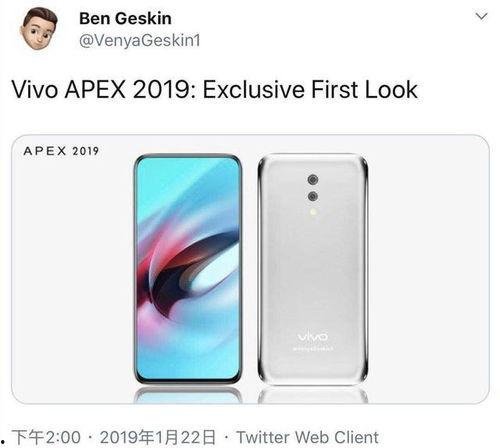Click the word "Exclusive" in tweet text
This screenshot has height=448, width=500.
[x=253, y=89]
